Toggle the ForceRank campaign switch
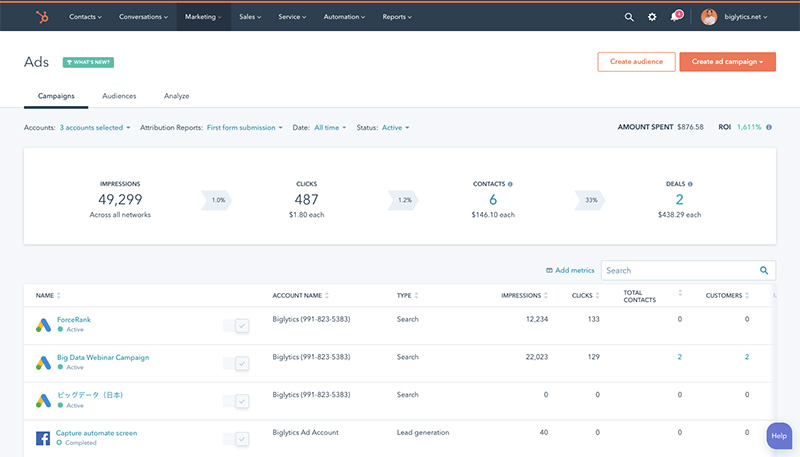Screen dimensions: 800x457 pyautogui.click(x=236, y=325)
